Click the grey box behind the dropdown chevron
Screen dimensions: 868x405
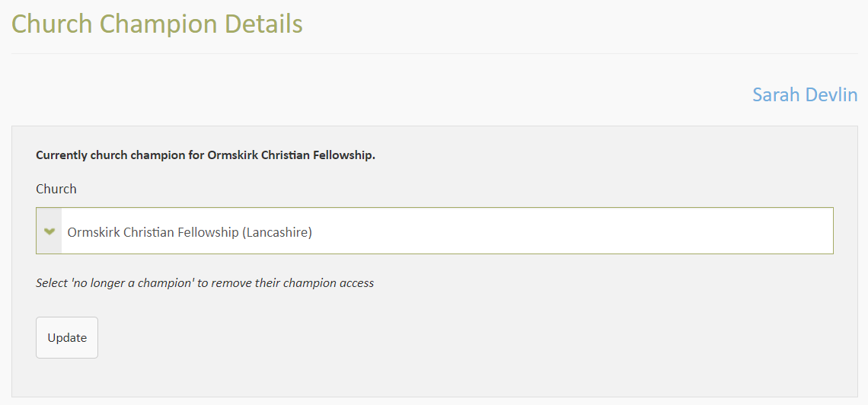49,242
